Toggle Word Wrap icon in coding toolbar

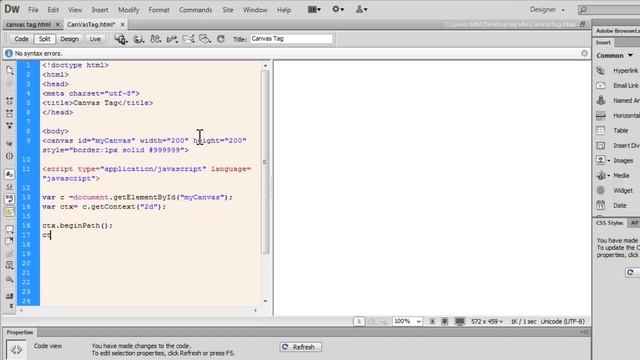[x=9, y=199]
